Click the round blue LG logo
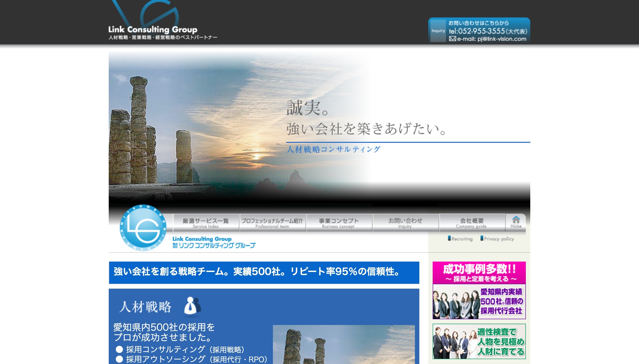The height and width of the screenshot is (364, 639). tap(143, 228)
